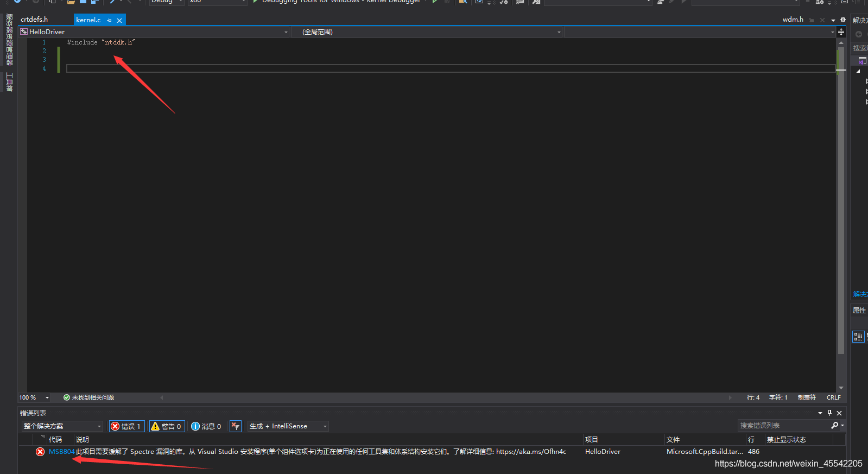Image resolution: width=868 pixels, height=474 pixels.
Task: Click the vertical scrollbar up arrow
Action: [x=841, y=42]
